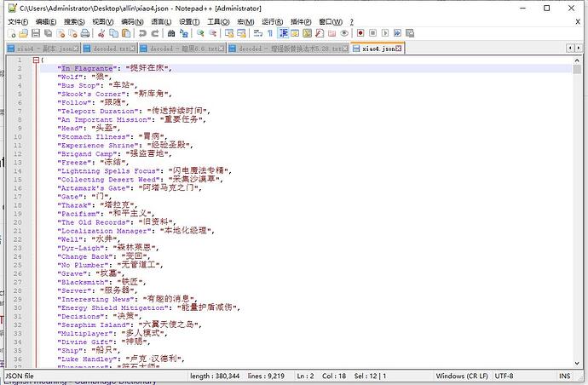Zoom in using the magnifier plus icon
Viewport: 588px width, 385px height.
coord(200,33)
